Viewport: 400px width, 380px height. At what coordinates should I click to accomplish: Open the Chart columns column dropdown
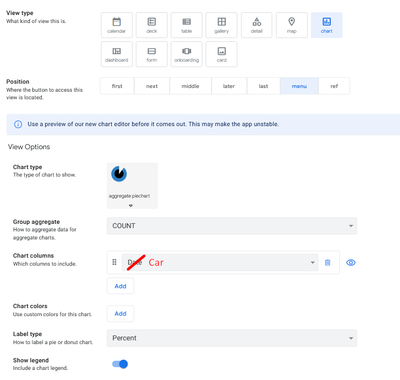220,263
